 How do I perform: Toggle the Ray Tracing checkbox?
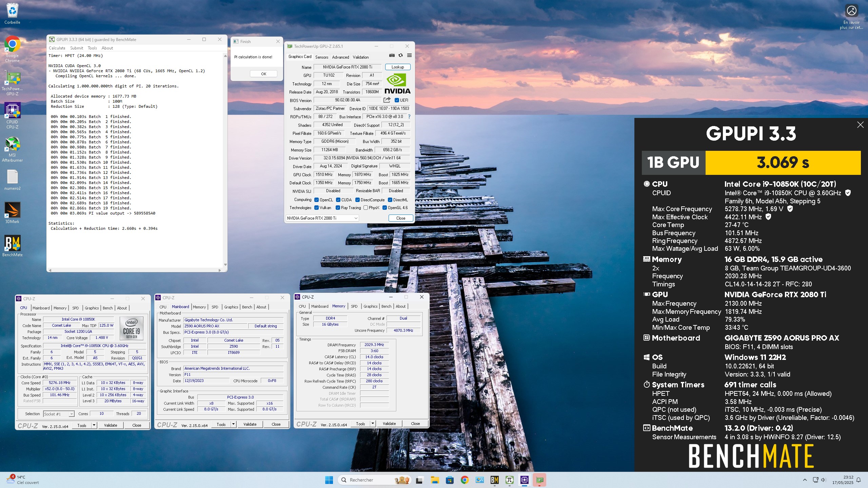(338, 208)
